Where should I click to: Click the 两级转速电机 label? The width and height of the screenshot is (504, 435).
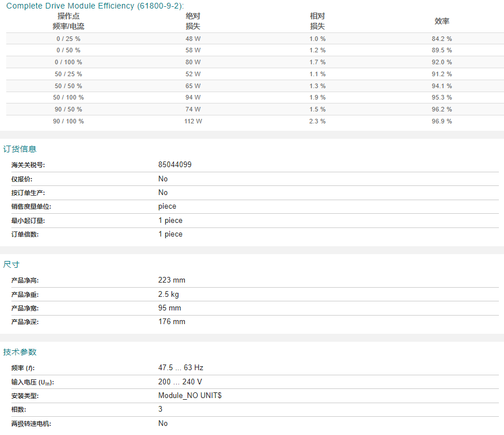click(31, 424)
